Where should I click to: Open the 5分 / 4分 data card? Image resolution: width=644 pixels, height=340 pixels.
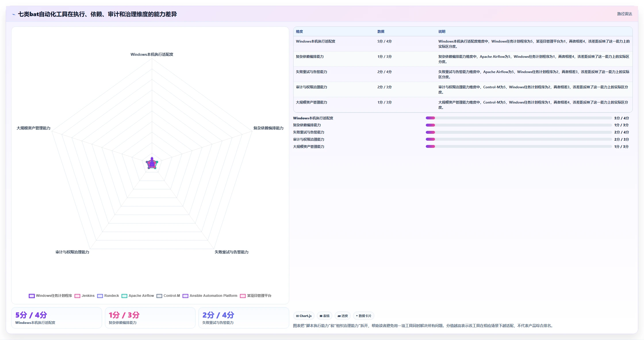pyautogui.click(x=57, y=318)
